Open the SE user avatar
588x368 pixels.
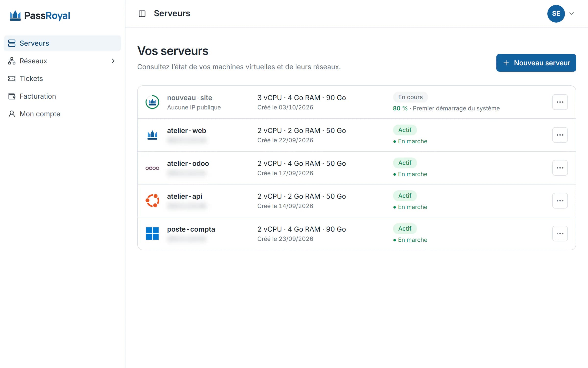(556, 13)
